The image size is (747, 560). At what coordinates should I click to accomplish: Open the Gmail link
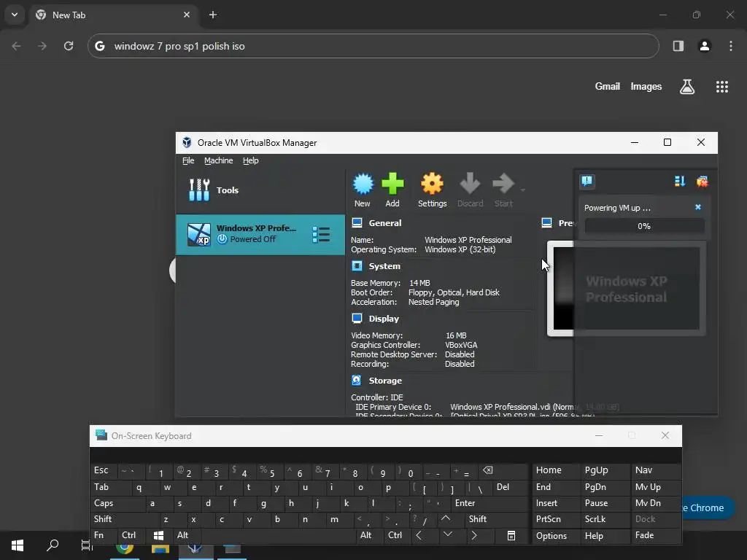tap(608, 86)
